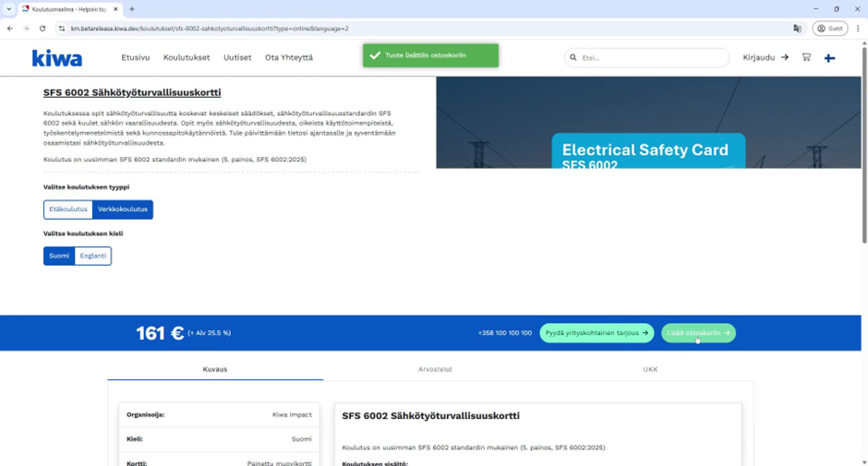
Task: Click Lisää ostoskoriin button
Action: [x=699, y=333]
